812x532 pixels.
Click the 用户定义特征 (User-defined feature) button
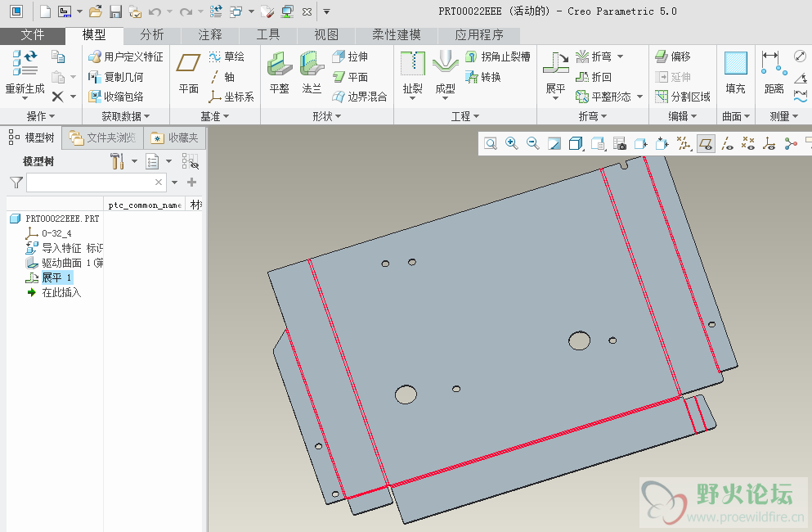pyautogui.click(x=126, y=56)
